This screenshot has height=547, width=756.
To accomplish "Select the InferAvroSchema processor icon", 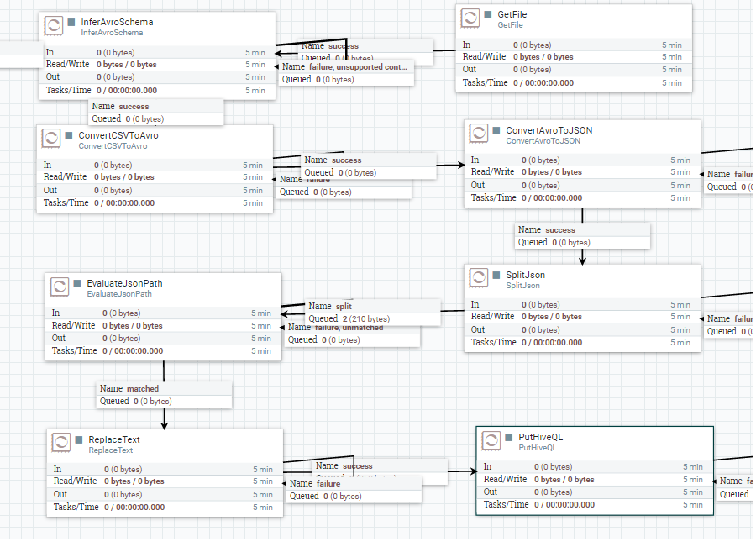I will coord(53,25).
